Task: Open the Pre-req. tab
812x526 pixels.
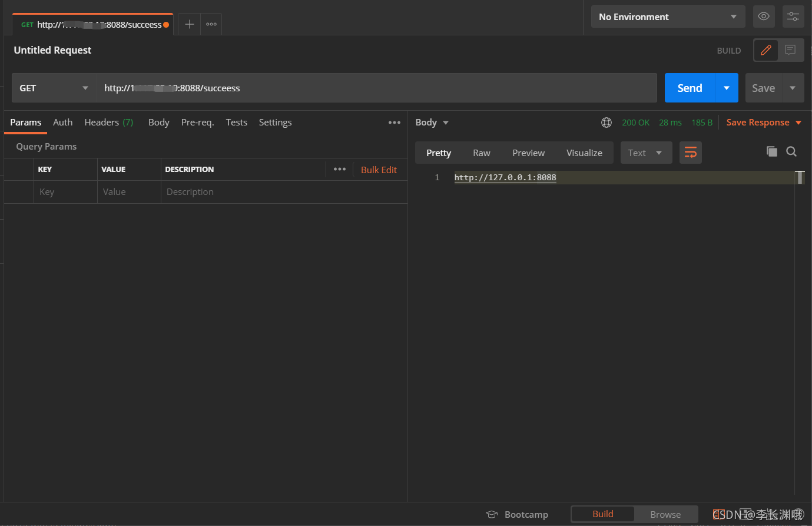Action: [197, 123]
